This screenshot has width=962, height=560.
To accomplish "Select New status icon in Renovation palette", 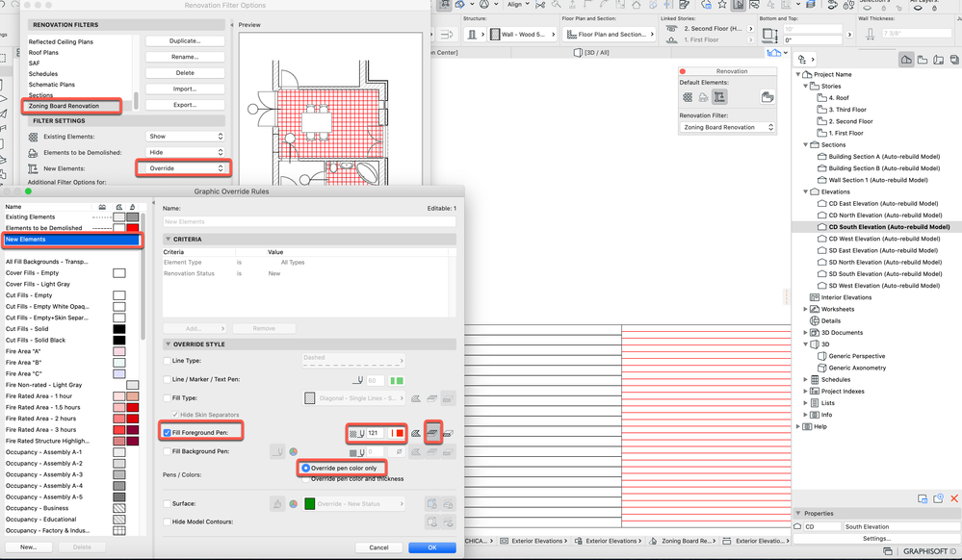I will point(719,97).
